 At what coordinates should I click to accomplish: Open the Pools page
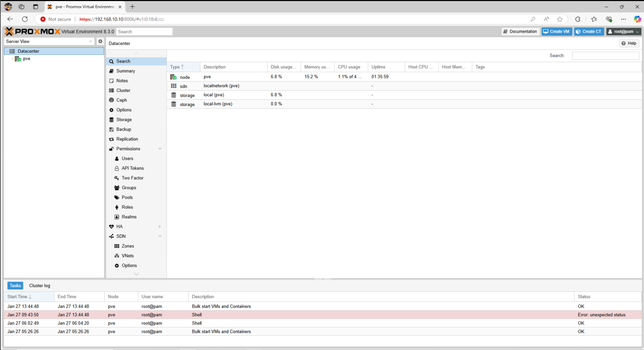coord(136,198)
